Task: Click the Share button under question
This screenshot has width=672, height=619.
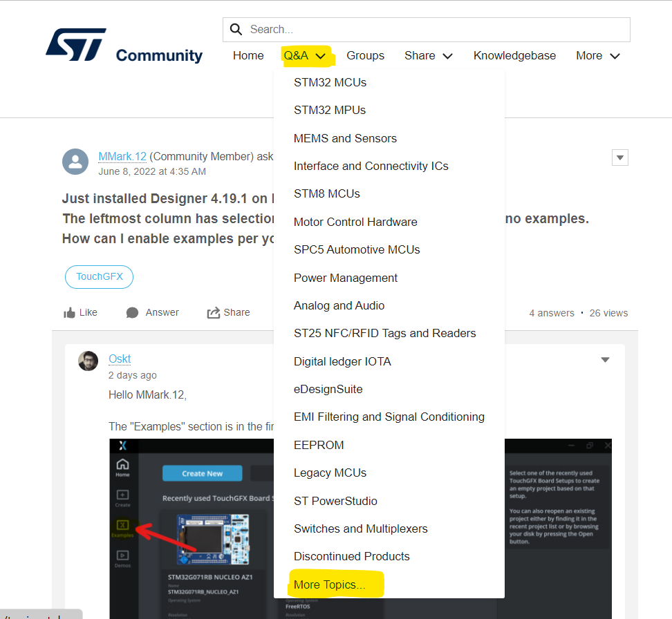Action: coord(228,313)
